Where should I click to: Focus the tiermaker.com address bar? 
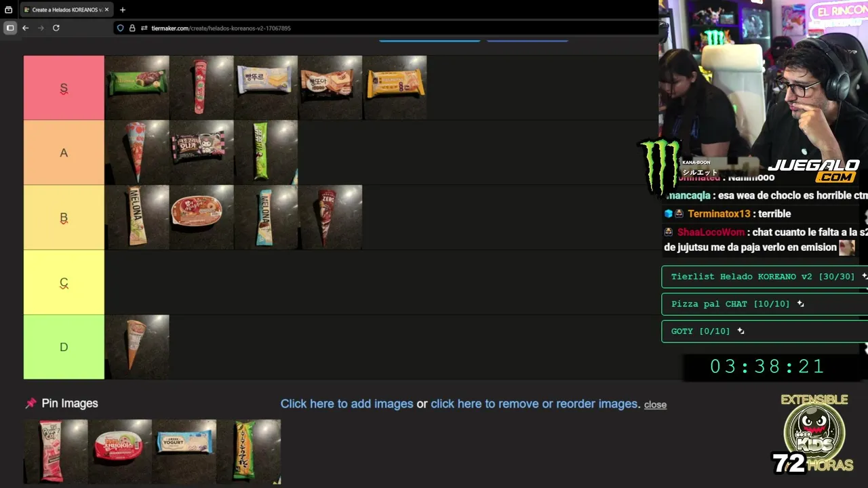click(385, 28)
